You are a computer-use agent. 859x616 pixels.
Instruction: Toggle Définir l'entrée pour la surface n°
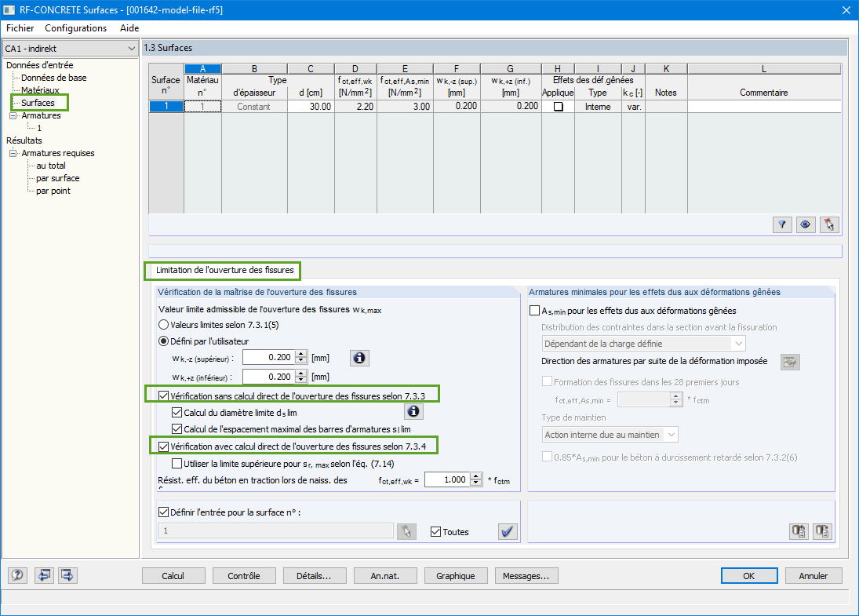pyautogui.click(x=163, y=512)
